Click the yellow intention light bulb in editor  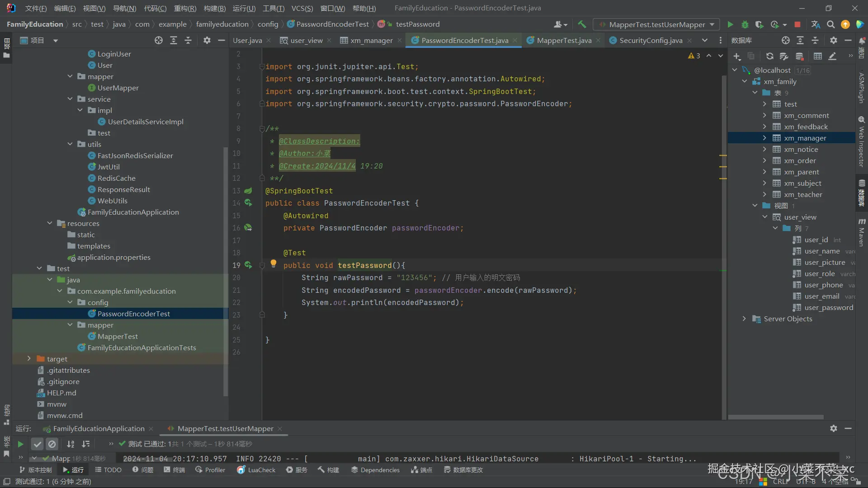tap(273, 263)
